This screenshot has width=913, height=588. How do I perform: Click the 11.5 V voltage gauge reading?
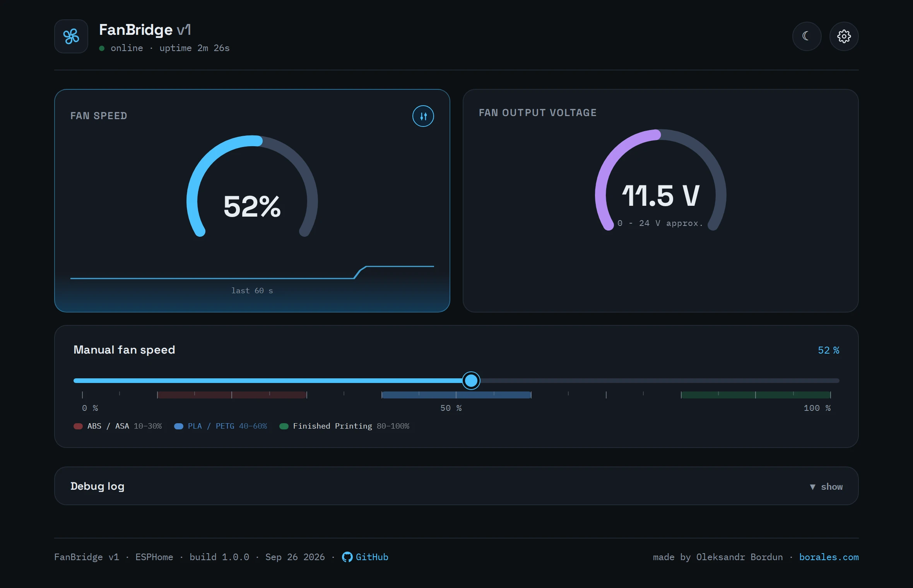[660, 196]
